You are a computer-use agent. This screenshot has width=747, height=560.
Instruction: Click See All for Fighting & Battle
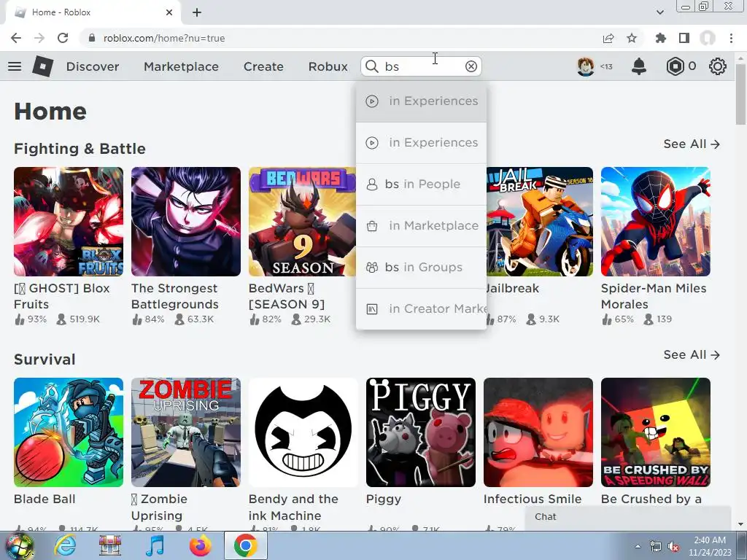click(x=692, y=144)
